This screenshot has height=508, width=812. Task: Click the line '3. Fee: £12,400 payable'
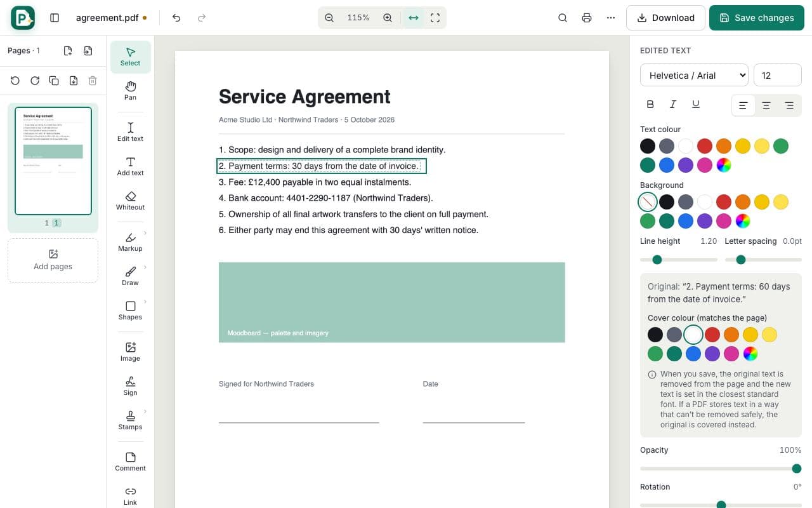(315, 182)
